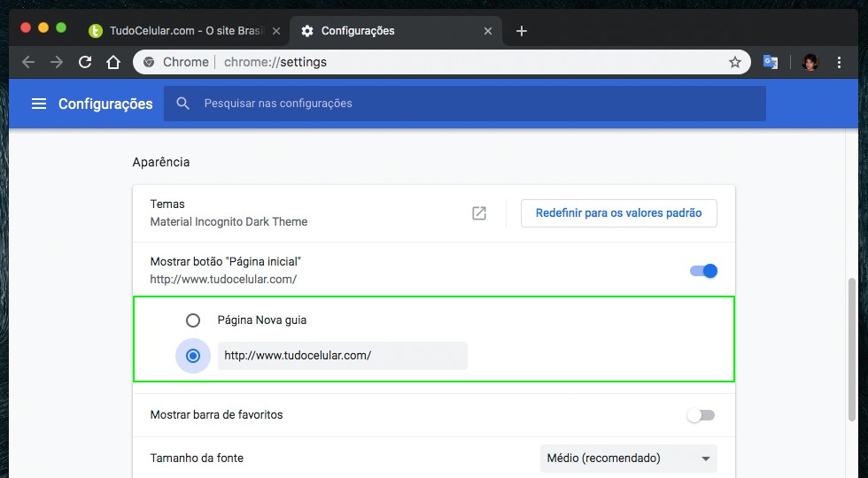868x478 pixels.
Task: Enable the Mostrar barra de favoritos toggle
Action: pyautogui.click(x=701, y=415)
